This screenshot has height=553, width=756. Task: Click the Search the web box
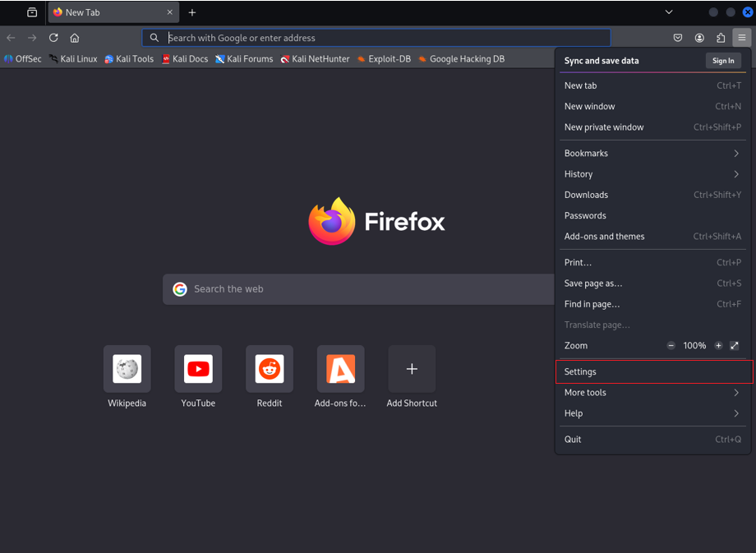coord(359,288)
